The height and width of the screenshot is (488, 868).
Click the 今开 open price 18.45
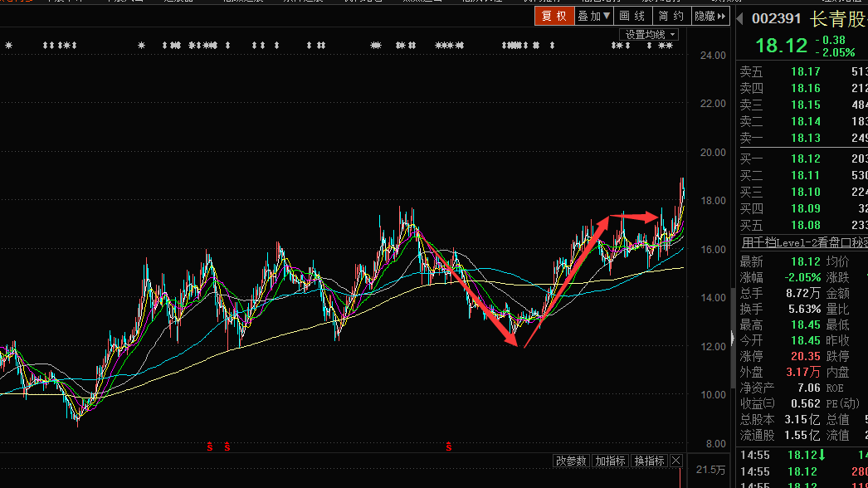coord(806,340)
